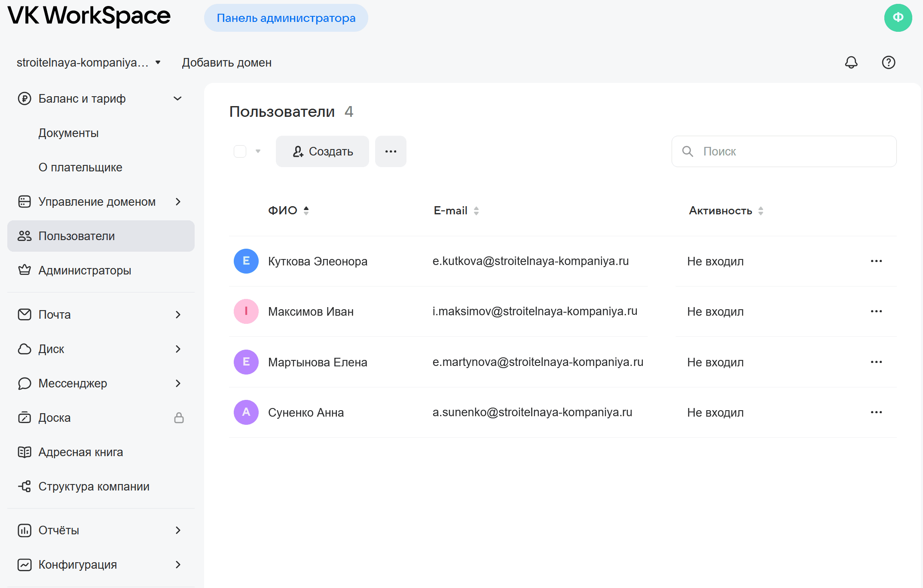
Task: Click the Структура компании icon
Action: point(24,486)
